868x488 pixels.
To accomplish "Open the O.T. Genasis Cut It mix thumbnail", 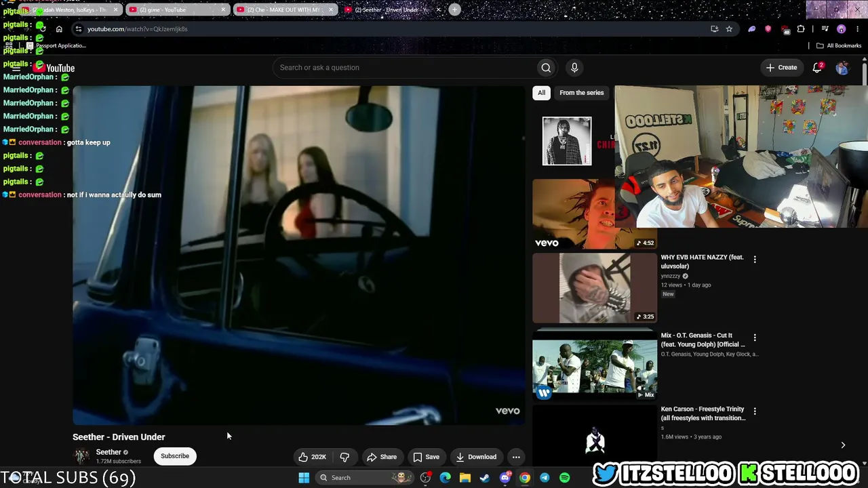I will (595, 366).
